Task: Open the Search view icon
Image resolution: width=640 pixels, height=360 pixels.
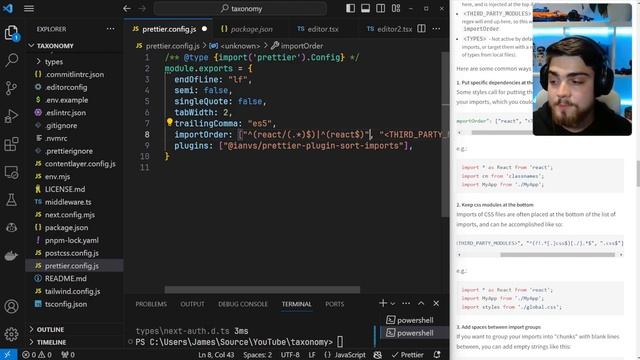Action: point(11,60)
